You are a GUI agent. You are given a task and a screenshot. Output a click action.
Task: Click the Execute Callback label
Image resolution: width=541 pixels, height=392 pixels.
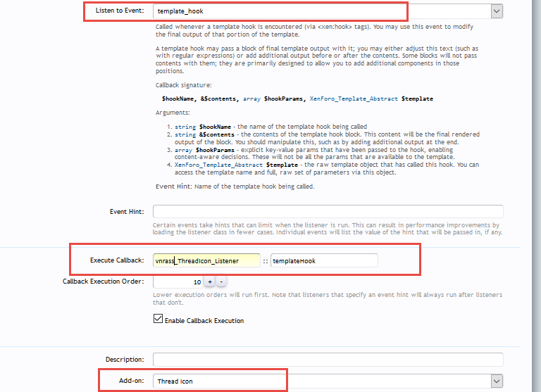118,260
